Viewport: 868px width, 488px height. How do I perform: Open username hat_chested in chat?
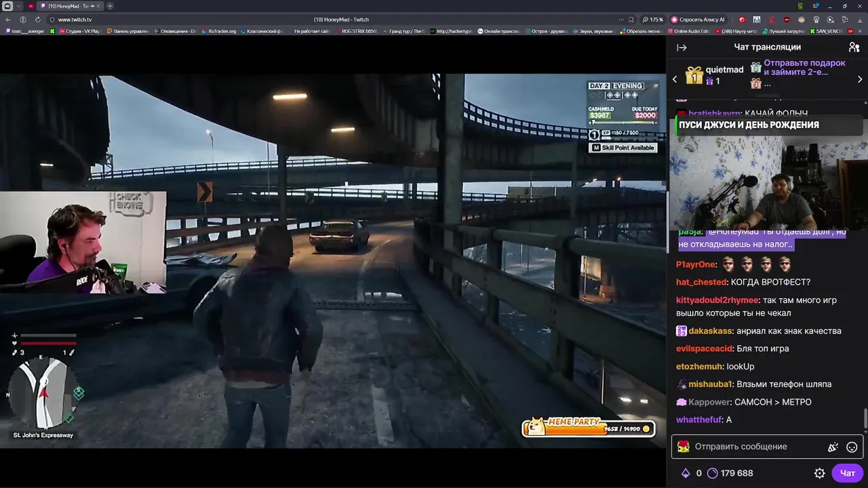[x=702, y=282]
